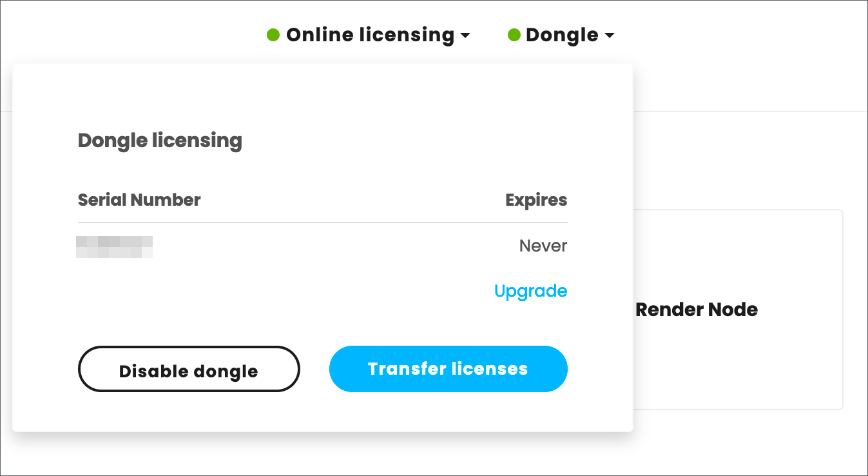Click the Dongle licensing panel heading
Viewport: 868px width, 476px height.
(160, 141)
